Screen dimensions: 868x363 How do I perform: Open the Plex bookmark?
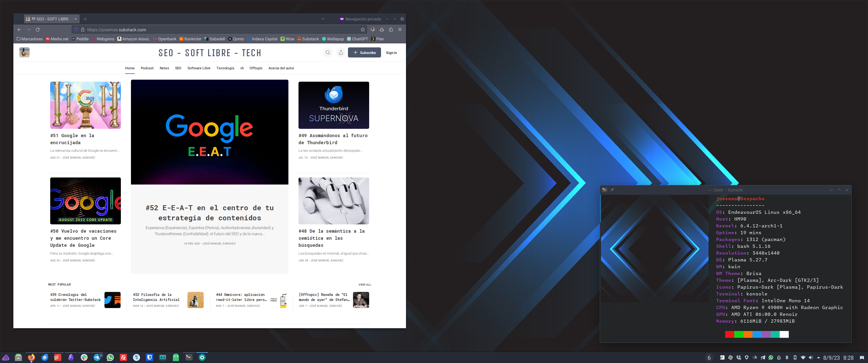[377, 39]
